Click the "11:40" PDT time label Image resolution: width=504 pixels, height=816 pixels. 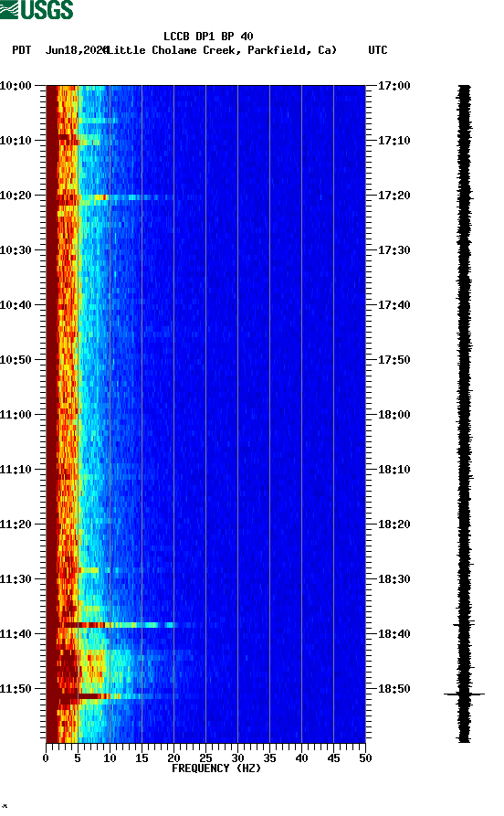(x=16, y=634)
